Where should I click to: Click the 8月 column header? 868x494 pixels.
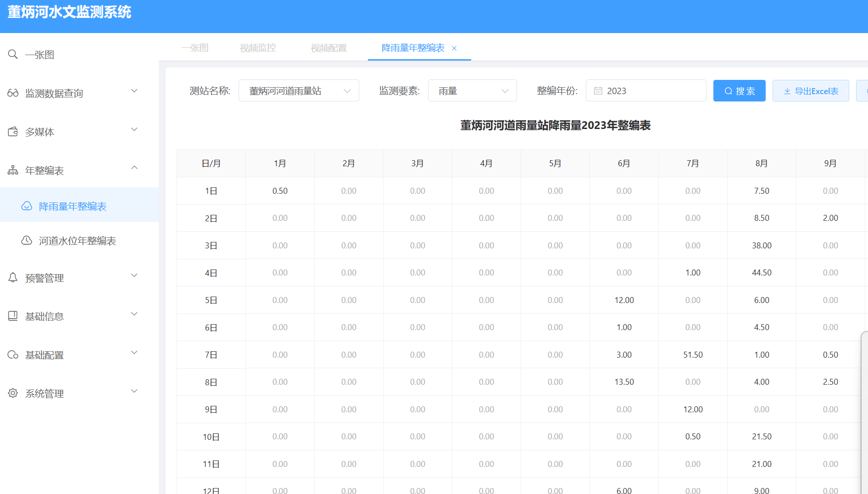pyautogui.click(x=762, y=163)
